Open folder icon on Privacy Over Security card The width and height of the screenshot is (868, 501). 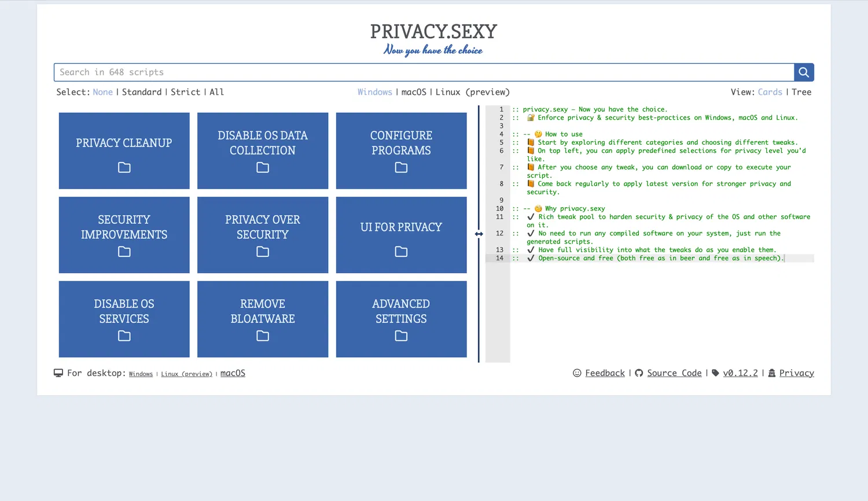(263, 252)
